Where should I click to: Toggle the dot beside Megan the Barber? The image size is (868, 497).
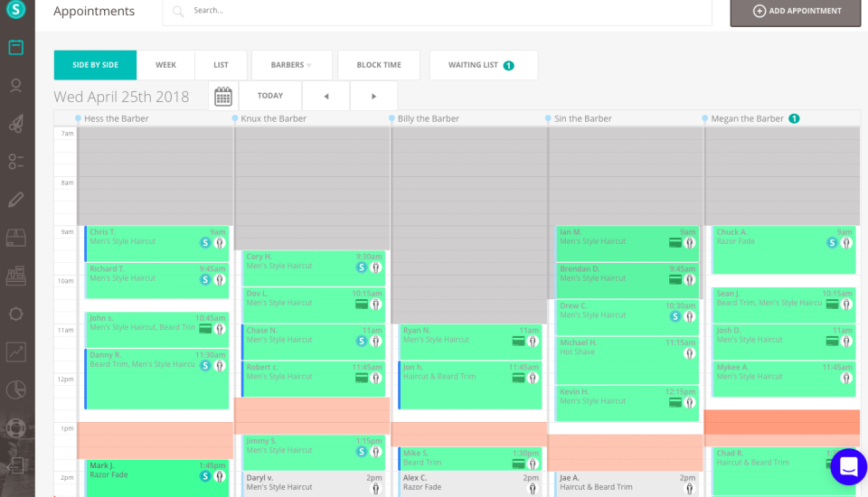click(704, 118)
